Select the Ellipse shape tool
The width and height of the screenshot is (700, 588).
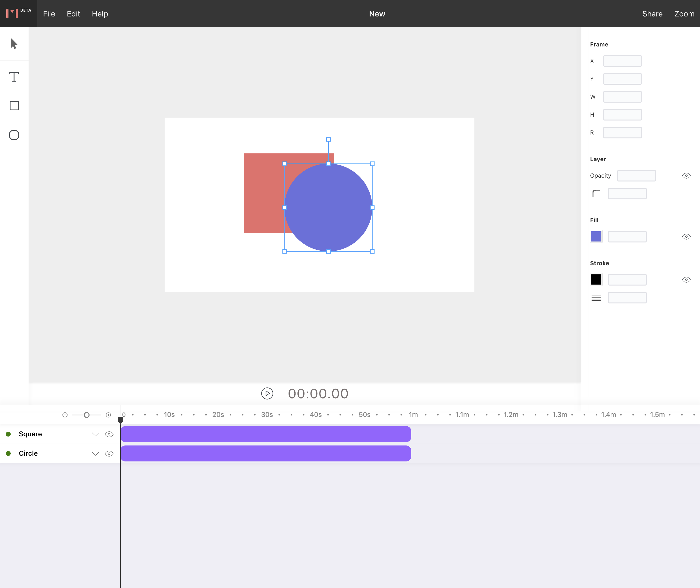coord(14,135)
